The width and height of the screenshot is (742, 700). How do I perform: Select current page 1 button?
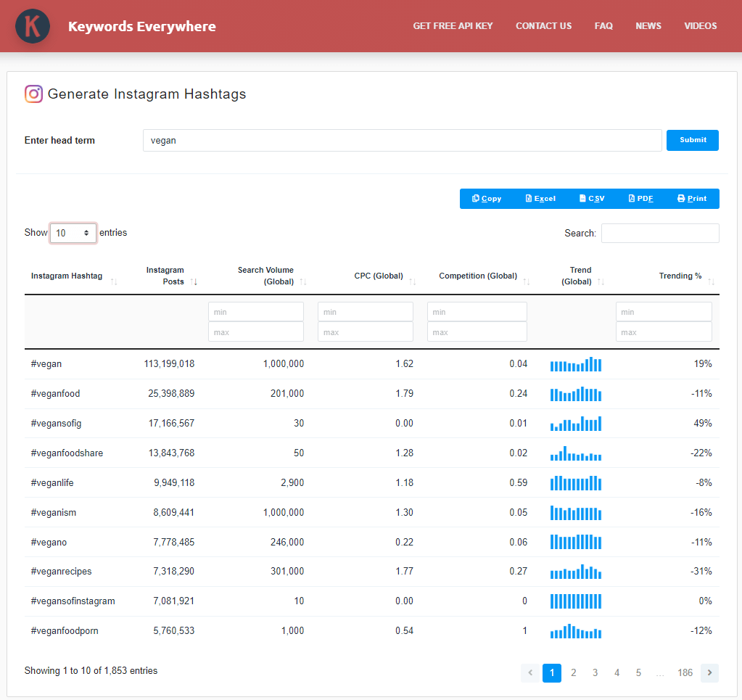coord(552,672)
